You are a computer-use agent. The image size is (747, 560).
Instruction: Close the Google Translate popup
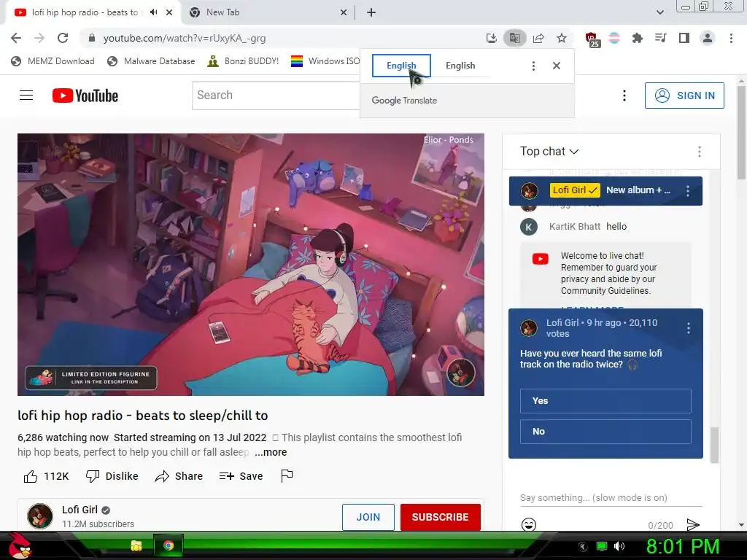(557, 66)
